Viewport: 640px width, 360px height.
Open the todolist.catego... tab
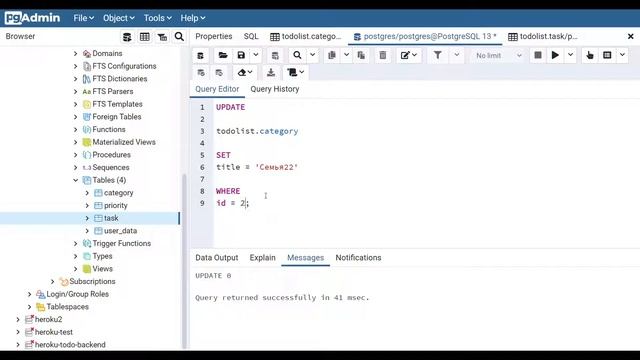click(x=306, y=36)
